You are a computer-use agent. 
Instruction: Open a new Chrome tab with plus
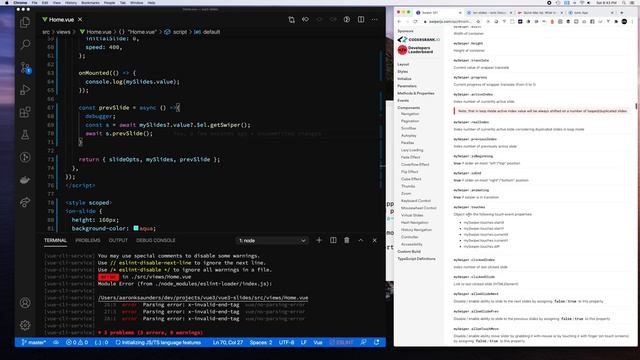click(622, 13)
